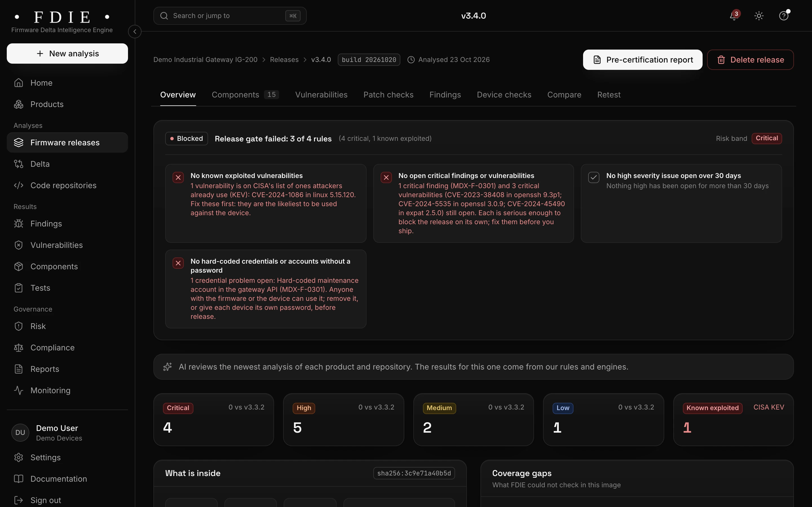Viewport: 812px width, 507px height.
Task: Click the Pre-certification report button
Action: click(x=643, y=60)
